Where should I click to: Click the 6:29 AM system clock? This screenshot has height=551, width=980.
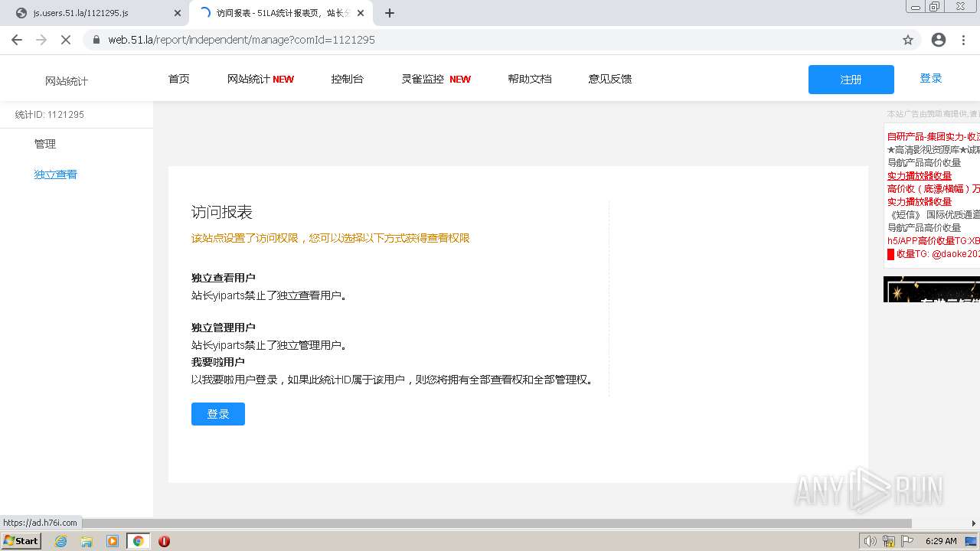[941, 541]
